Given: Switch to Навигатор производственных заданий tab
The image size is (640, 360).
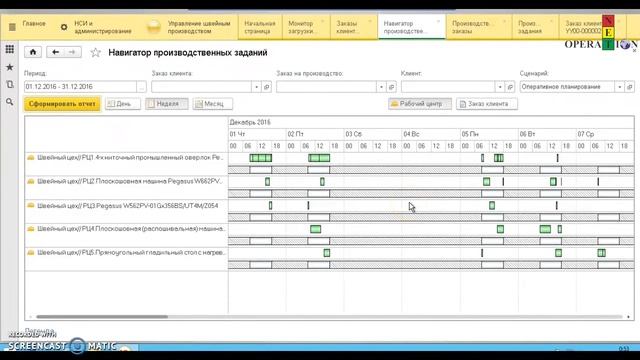Looking at the screenshot, I should pos(412,27).
